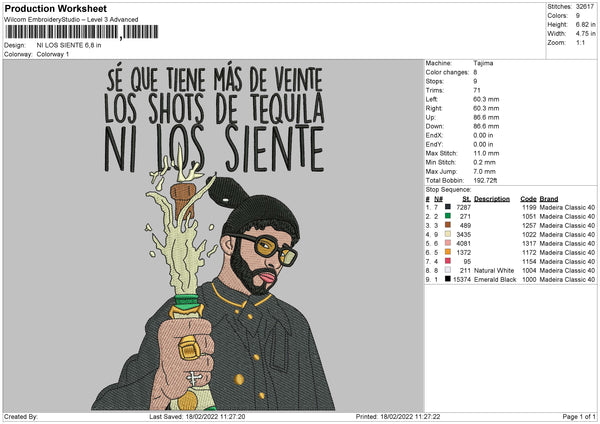Click the stitch count "15374" in row 9
Image resolution: width=600 pixels, height=424 pixels.
coord(462,280)
